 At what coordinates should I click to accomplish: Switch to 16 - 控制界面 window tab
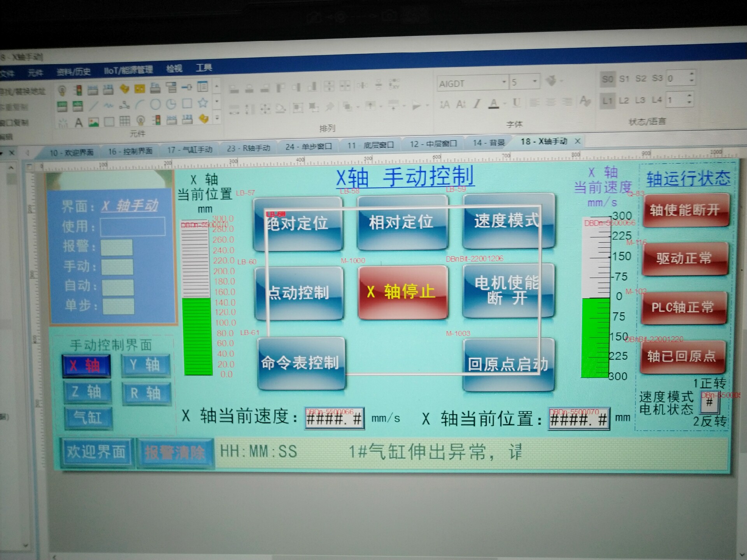click(130, 151)
